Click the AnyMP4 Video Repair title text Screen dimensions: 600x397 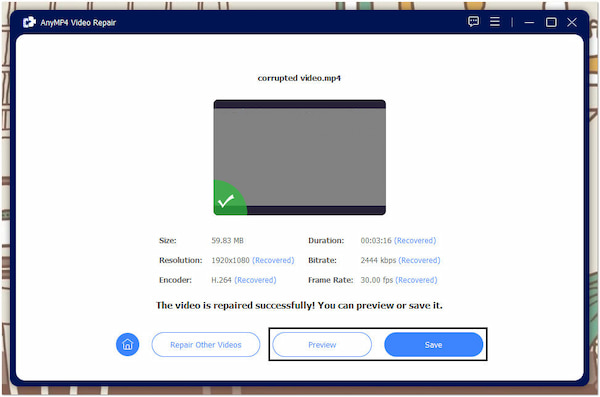click(x=78, y=23)
